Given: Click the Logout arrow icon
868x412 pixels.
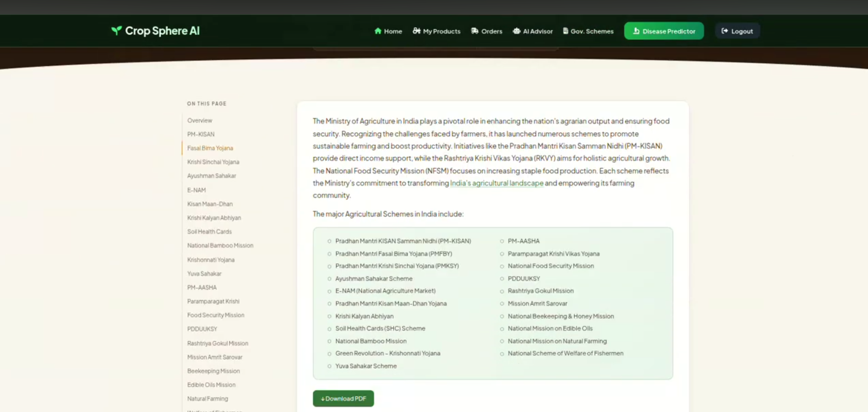Looking at the screenshot, I should (x=725, y=31).
